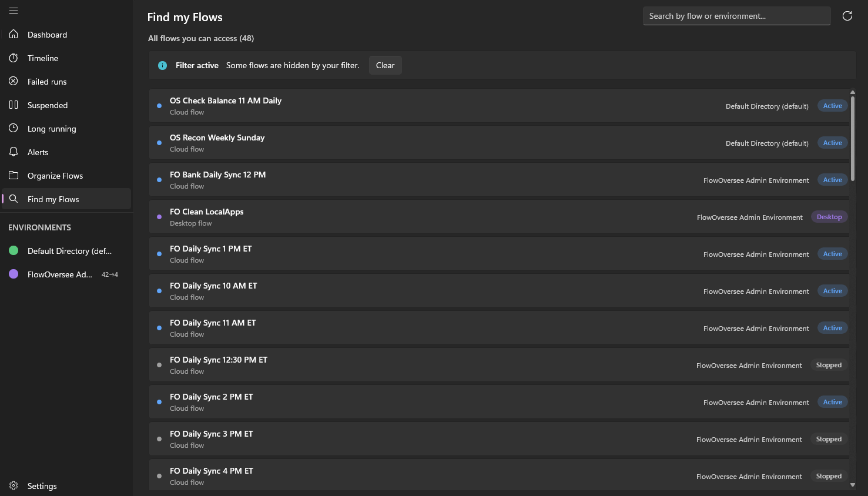The image size is (868, 496).
Task: Open the Dashboard page
Action: point(66,34)
